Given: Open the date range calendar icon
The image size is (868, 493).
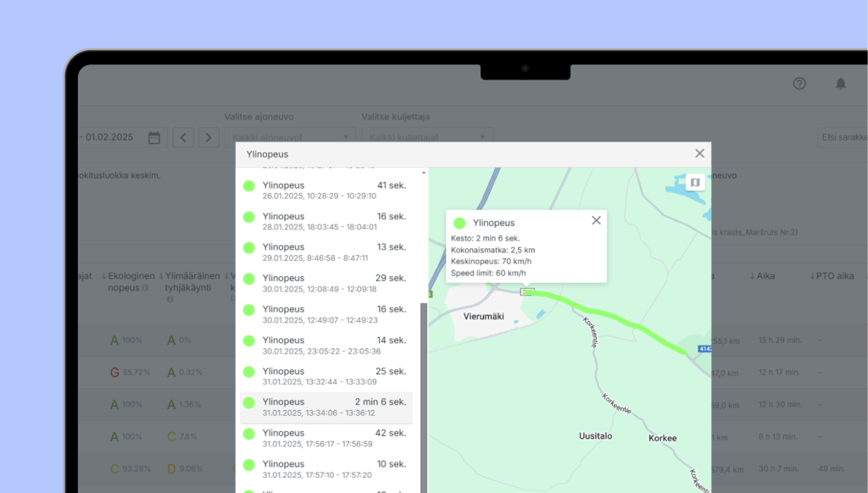Looking at the screenshot, I should (x=154, y=137).
